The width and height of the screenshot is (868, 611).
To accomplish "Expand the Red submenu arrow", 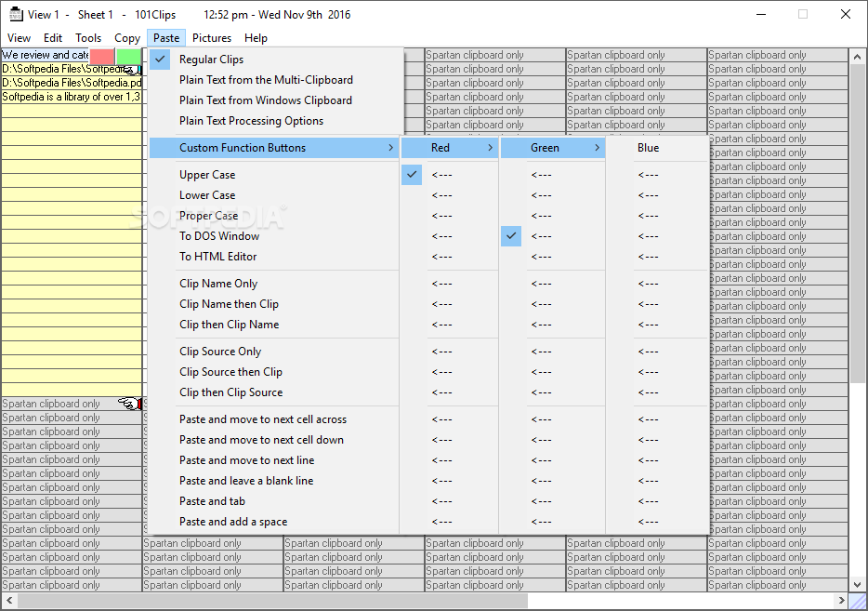I will 490,148.
